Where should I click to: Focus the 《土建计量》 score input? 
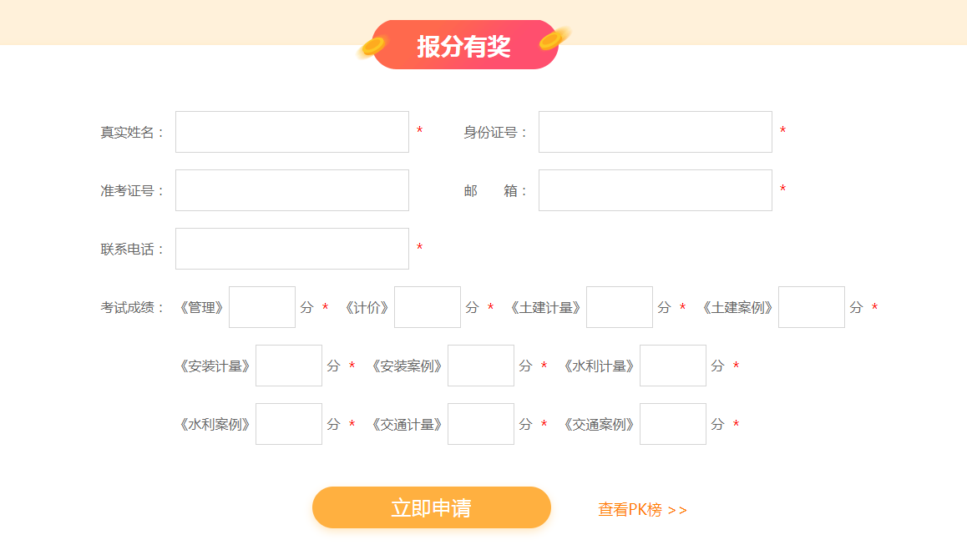coord(620,307)
